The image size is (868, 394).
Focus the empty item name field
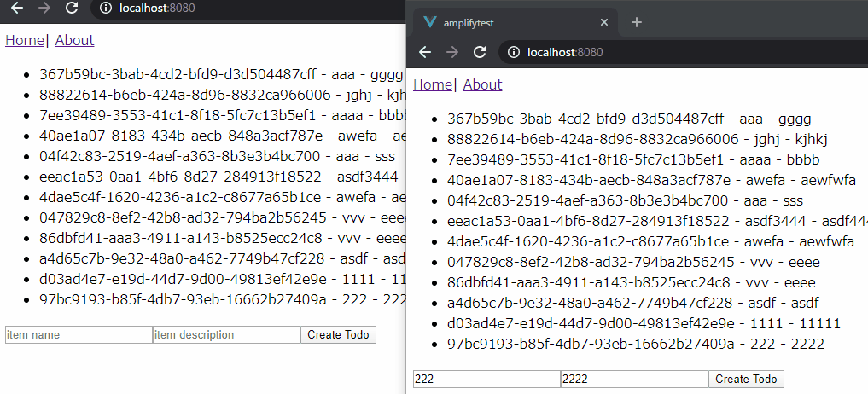point(79,335)
